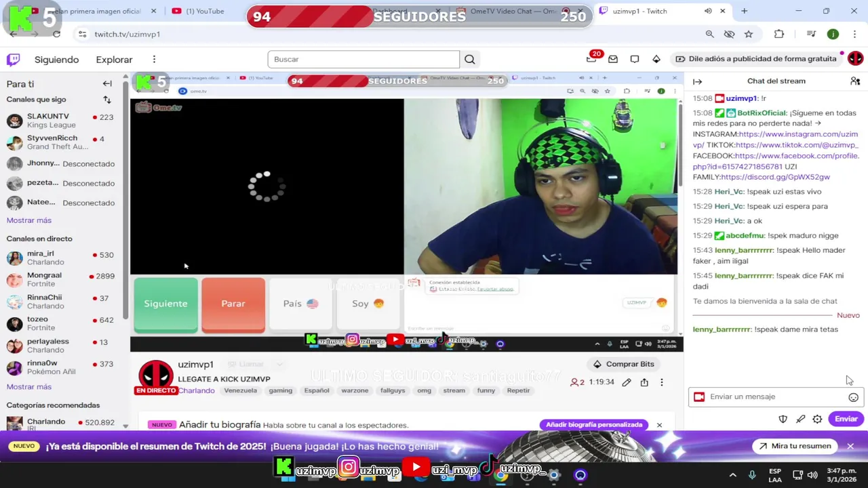
Task: Open StyvvenRicch channel in sidebar
Action: 62,142
